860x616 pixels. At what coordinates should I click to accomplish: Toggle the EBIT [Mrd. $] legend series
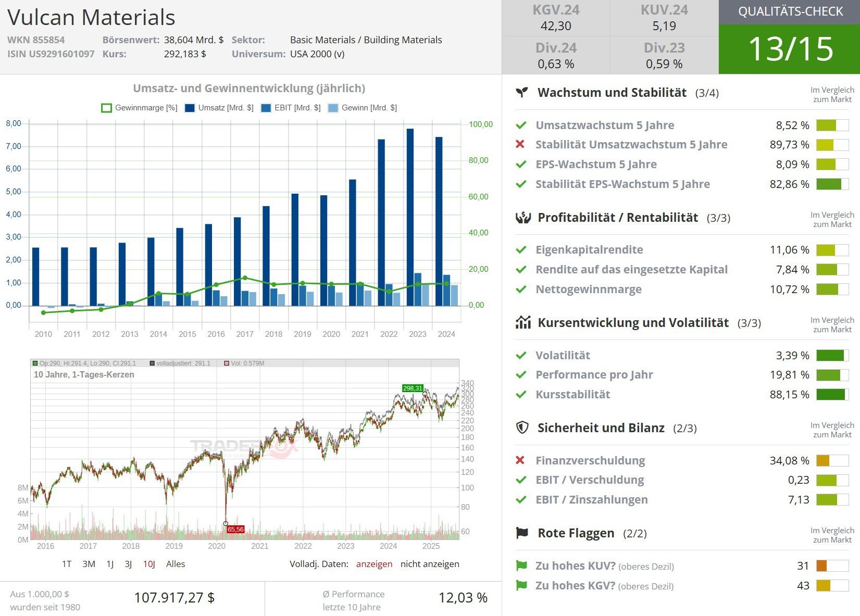point(291,108)
